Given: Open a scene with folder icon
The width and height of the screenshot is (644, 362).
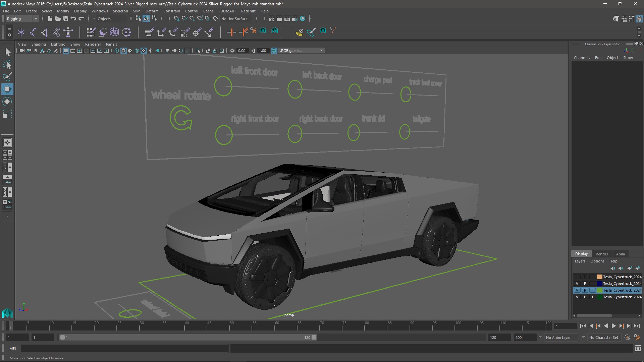Looking at the screenshot, I should (58, 19).
